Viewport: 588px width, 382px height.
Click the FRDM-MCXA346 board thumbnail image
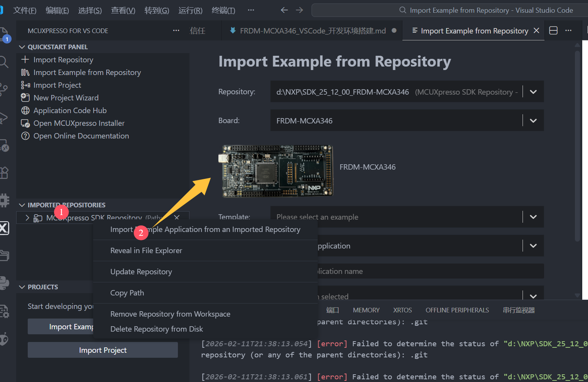276,171
